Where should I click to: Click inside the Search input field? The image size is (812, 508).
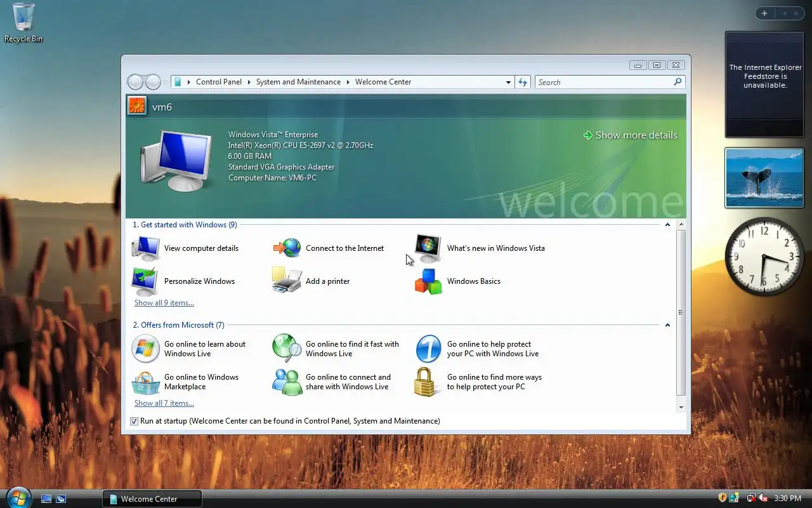(604, 82)
